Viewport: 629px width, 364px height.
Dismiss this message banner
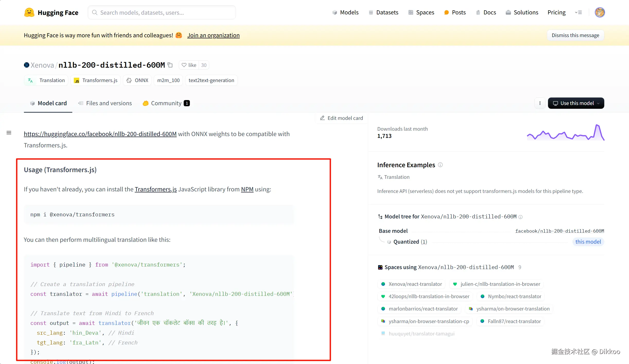click(575, 35)
